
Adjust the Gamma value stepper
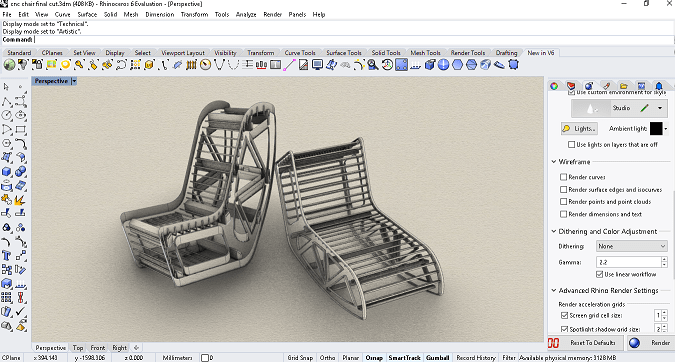click(x=665, y=262)
